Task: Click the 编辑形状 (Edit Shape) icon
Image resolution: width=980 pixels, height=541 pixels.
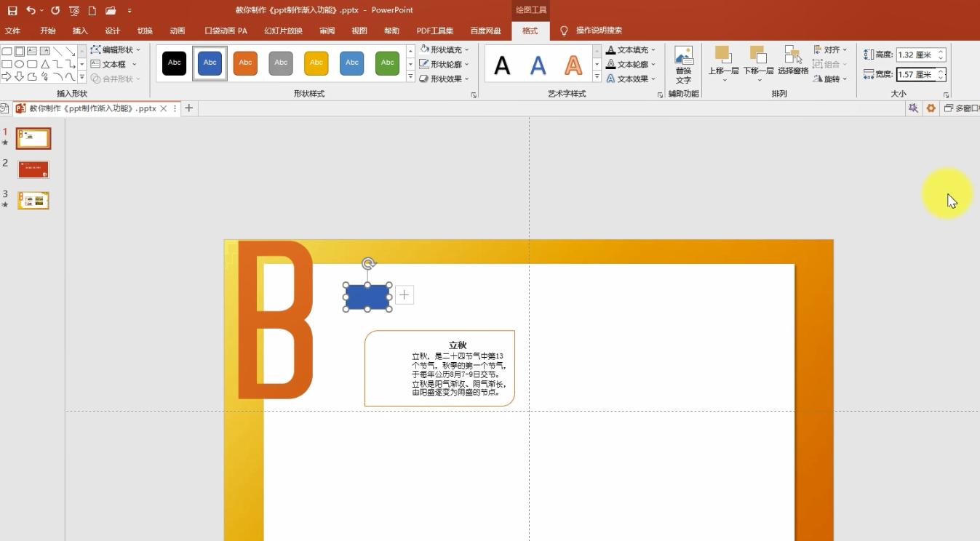Action: click(97, 49)
